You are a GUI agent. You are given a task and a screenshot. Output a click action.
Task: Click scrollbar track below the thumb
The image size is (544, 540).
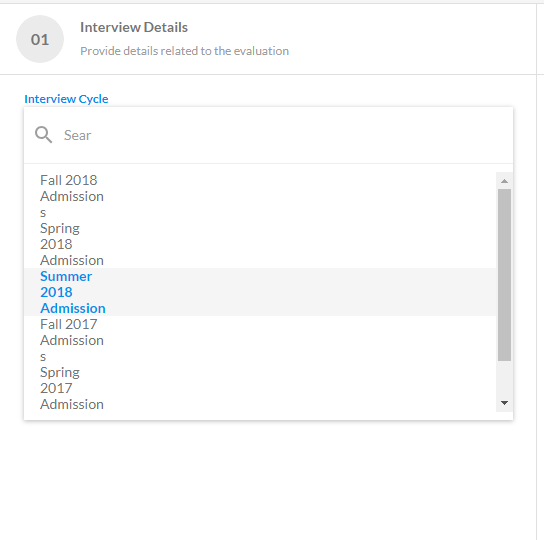(504, 378)
